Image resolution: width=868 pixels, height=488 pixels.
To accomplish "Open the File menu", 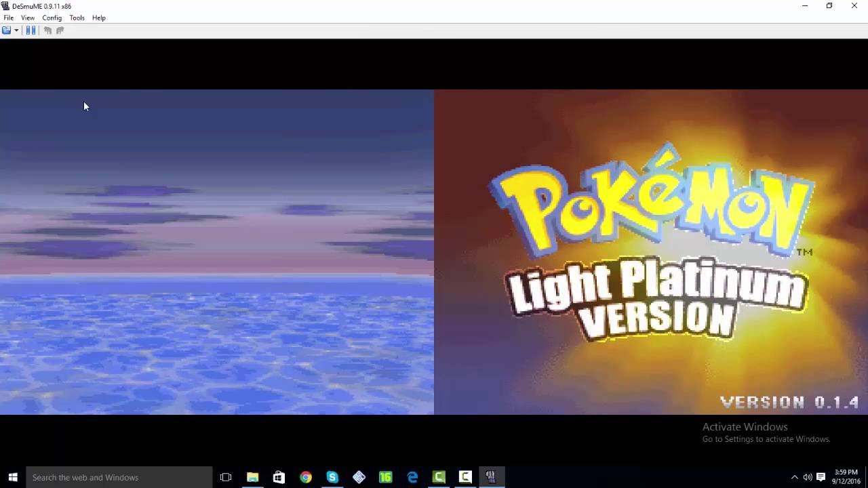I will (x=9, y=18).
